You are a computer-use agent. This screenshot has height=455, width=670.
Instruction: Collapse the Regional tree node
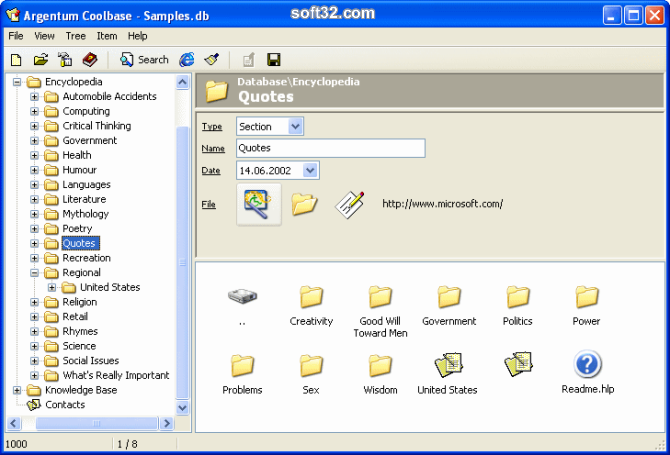click(34, 273)
